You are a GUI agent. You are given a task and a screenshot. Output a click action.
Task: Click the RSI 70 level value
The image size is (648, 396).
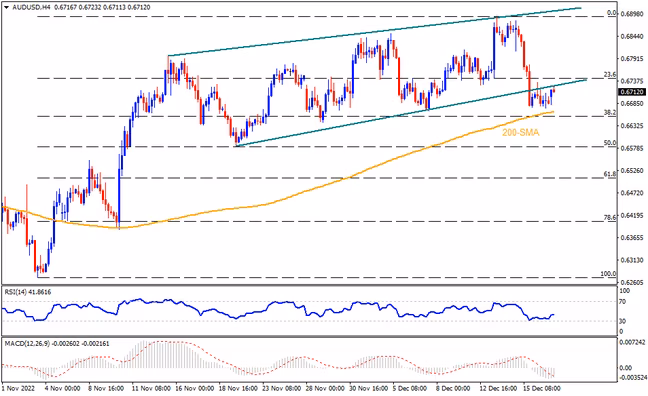(x=623, y=302)
